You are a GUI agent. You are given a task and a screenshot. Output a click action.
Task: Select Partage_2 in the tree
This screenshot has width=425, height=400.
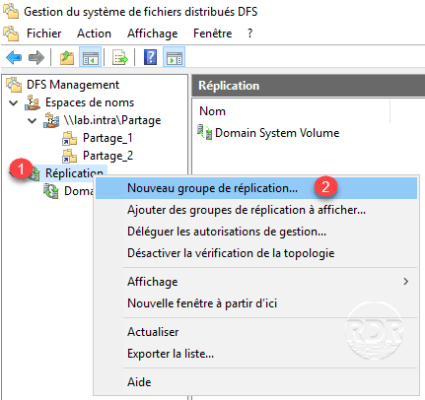[108, 156]
